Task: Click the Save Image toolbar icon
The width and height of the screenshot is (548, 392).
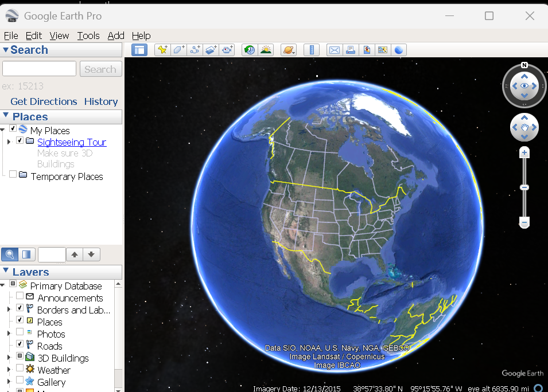Action: pos(367,50)
